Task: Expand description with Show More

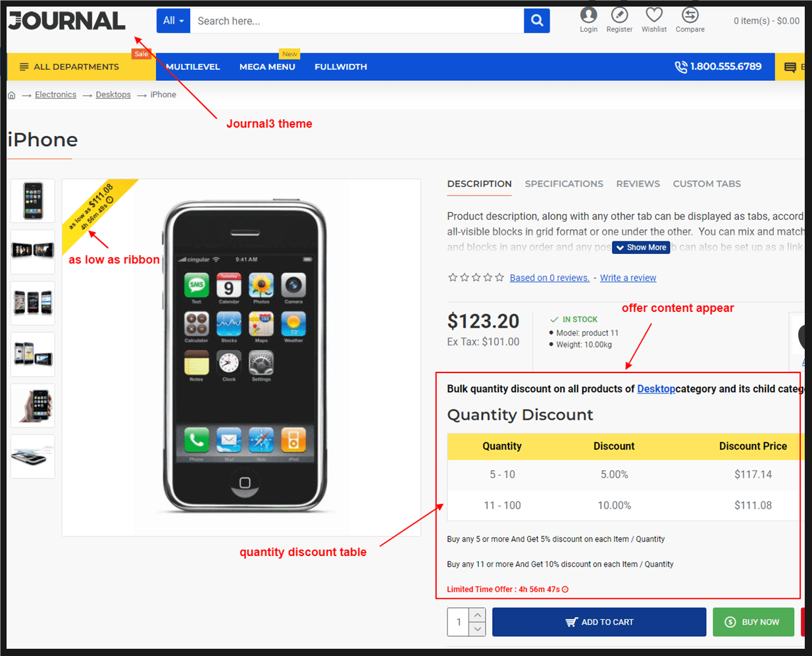Action: [641, 247]
